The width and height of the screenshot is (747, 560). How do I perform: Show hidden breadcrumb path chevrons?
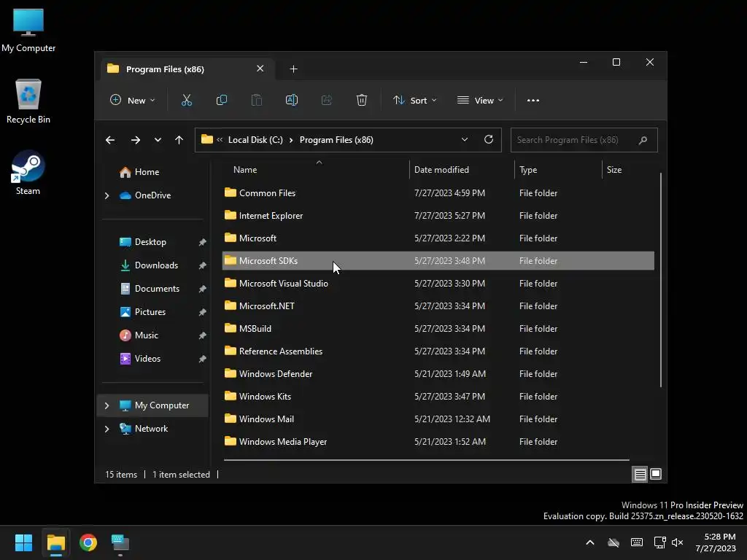(220, 139)
